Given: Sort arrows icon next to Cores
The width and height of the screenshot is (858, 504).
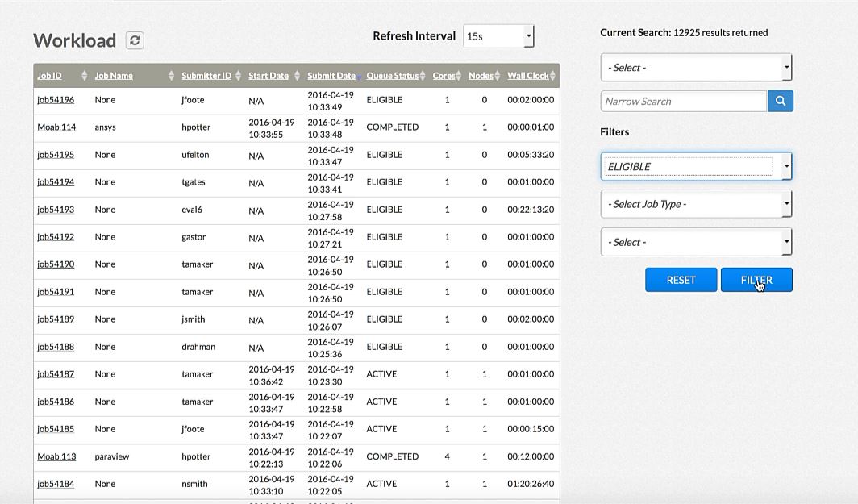Looking at the screenshot, I should [459, 76].
